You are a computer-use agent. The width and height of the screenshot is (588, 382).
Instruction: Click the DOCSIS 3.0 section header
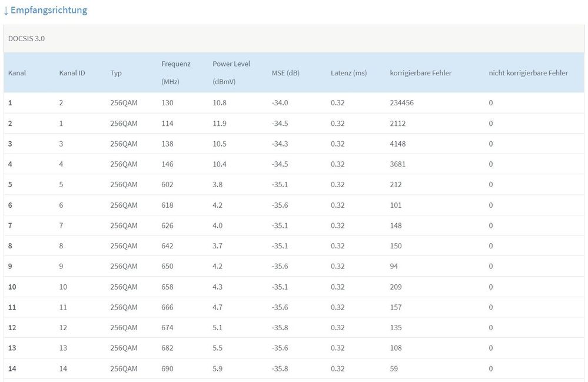(26, 39)
